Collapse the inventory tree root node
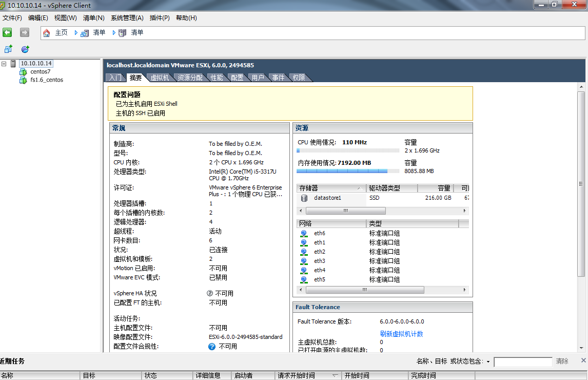Viewport: 588px width, 380px height. 4,64
